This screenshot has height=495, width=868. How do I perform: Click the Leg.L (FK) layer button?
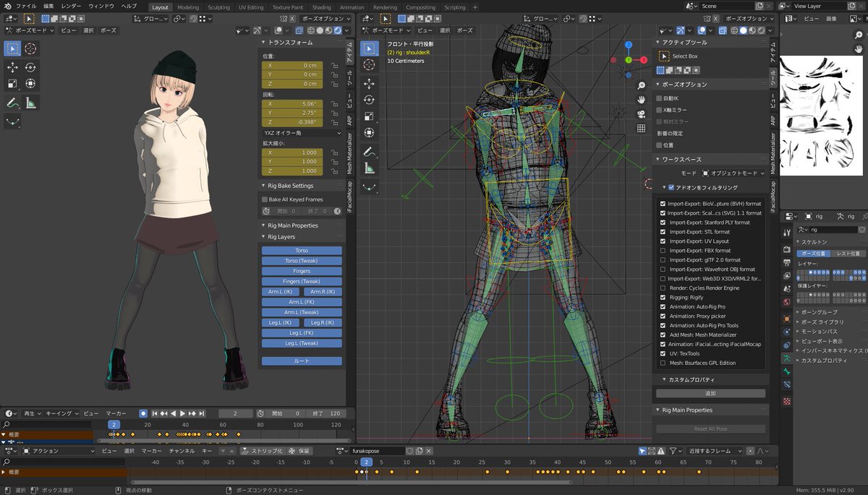(302, 333)
